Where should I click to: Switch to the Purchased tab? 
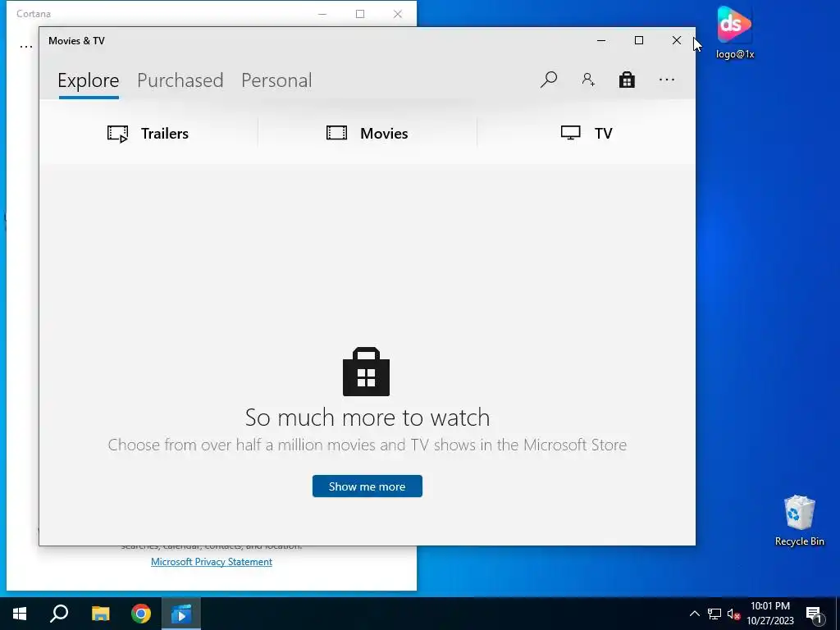(x=180, y=80)
